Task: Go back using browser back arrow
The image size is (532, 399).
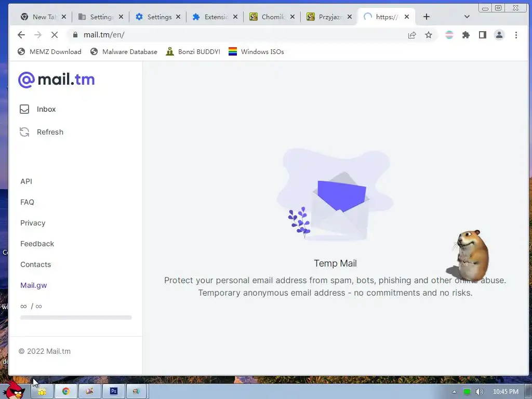Action: pyautogui.click(x=21, y=35)
